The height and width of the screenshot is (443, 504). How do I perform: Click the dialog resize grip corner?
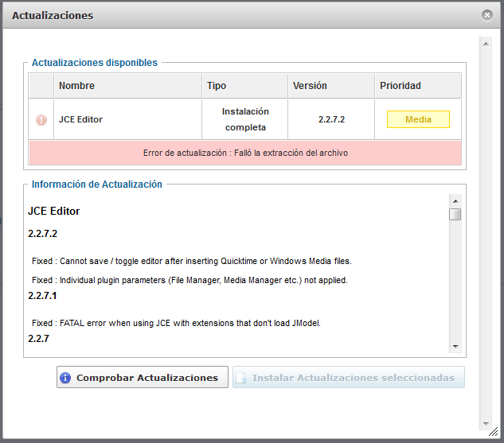pyautogui.click(x=494, y=432)
